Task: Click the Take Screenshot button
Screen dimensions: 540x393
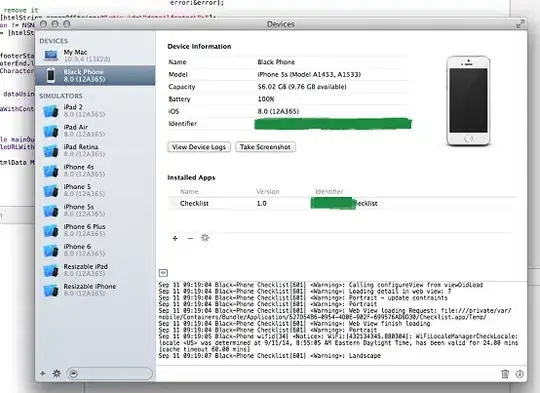Action: [265, 147]
